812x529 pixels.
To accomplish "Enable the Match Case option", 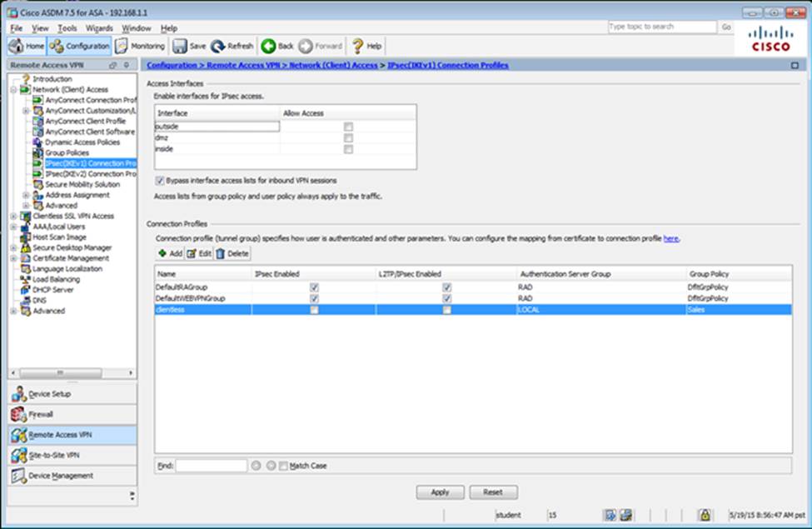I will coord(283,466).
